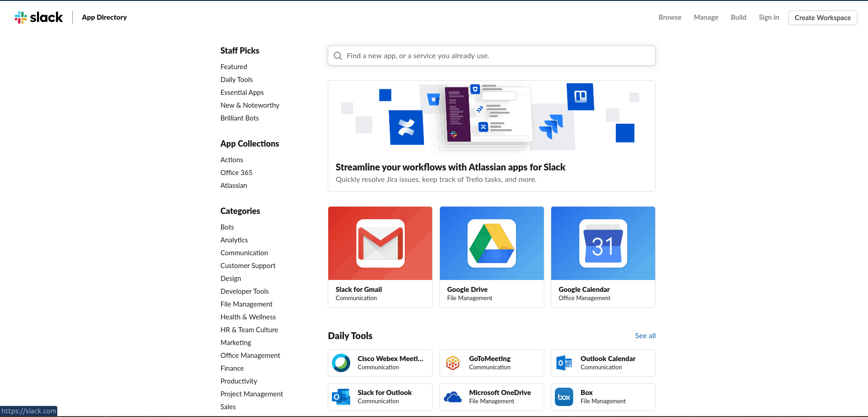Click the Outlook Calendar icon
The height and width of the screenshot is (417, 868).
pyautogui.click(x=564, y=363)
